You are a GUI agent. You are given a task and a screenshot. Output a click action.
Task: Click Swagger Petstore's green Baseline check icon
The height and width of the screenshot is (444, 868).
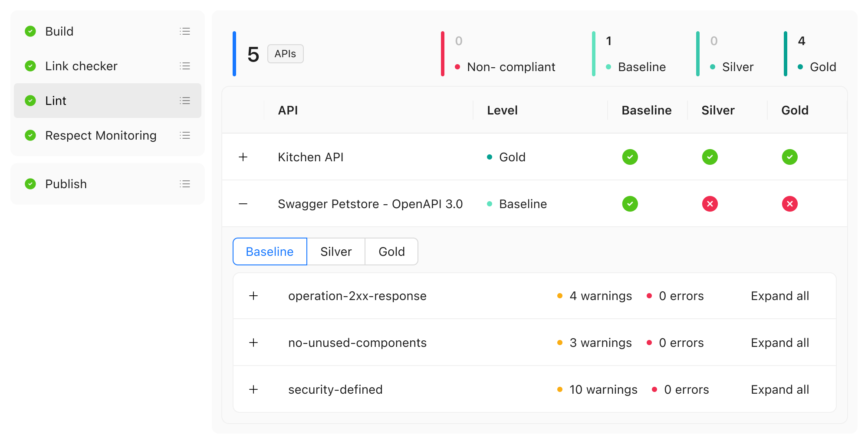tap(630, 204)
